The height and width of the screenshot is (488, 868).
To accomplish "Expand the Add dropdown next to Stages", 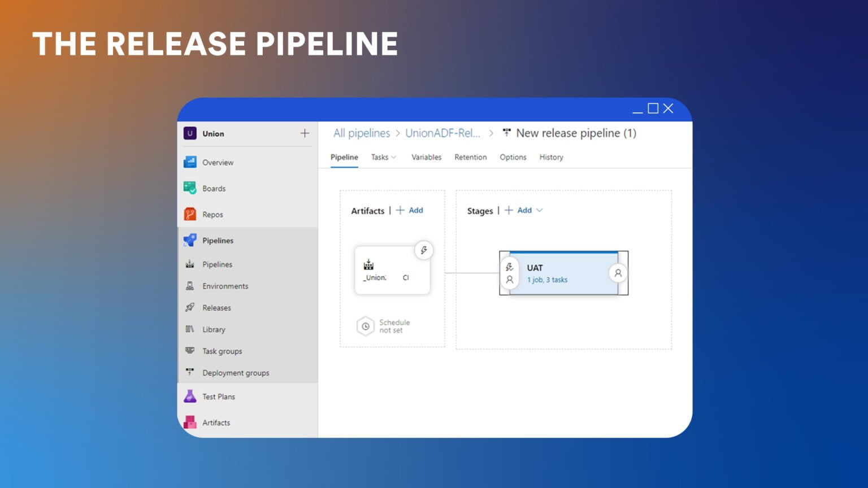I will (x=540, y=210).
